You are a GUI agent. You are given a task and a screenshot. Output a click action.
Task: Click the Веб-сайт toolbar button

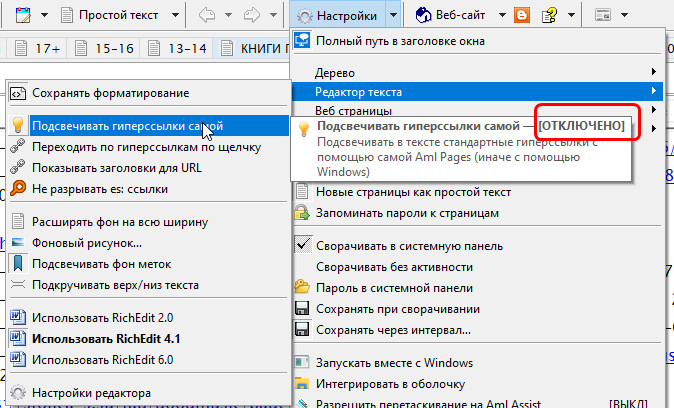[450, 15]
